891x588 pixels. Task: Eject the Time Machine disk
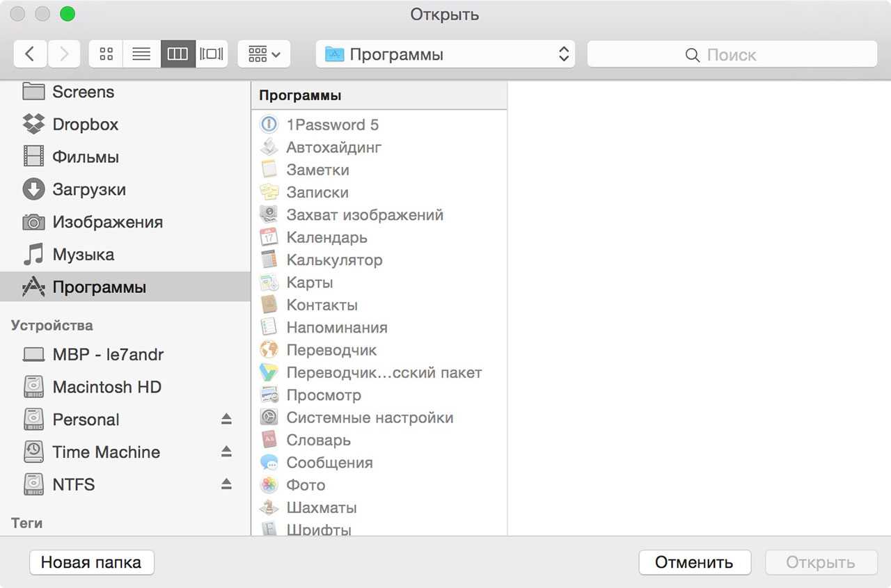(x=226, y=452)
